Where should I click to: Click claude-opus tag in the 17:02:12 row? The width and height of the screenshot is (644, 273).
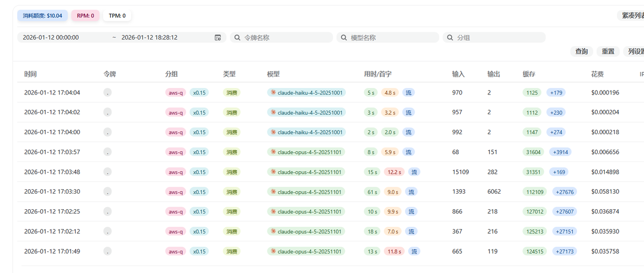point(306,231)
